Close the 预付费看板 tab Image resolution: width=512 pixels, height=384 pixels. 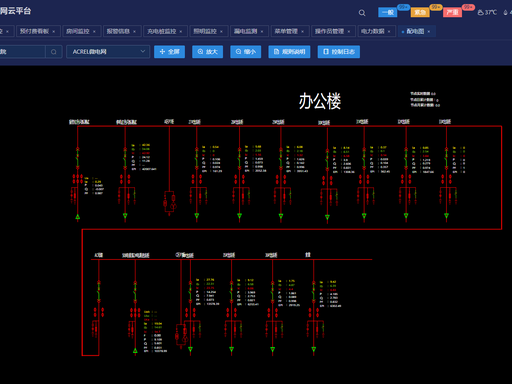coord(54,32)
